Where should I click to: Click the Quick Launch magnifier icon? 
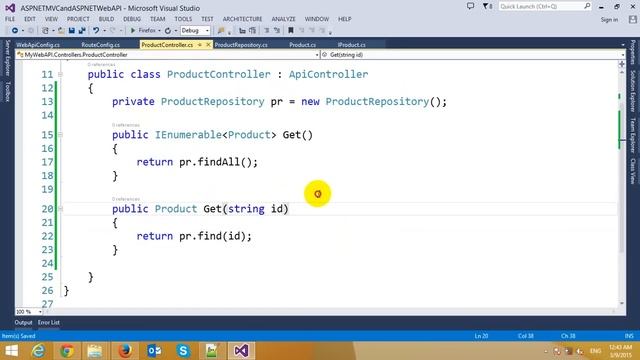pos(587,6)
